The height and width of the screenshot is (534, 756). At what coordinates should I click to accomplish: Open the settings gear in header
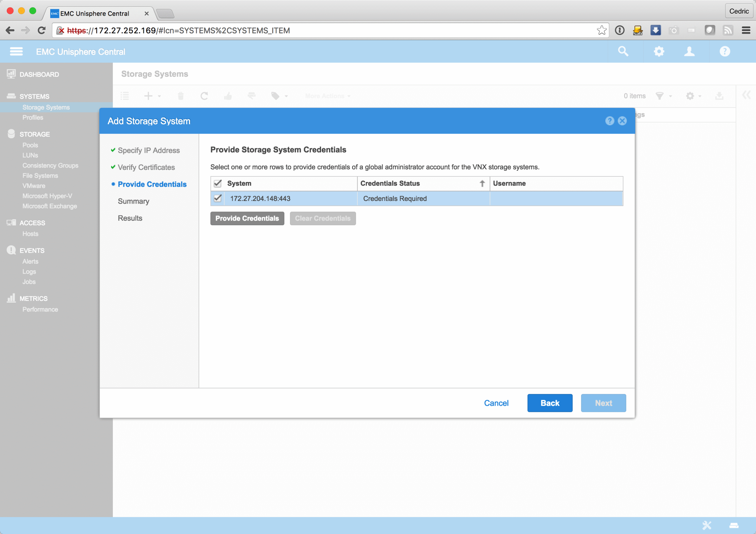click(x=659, y=51)
